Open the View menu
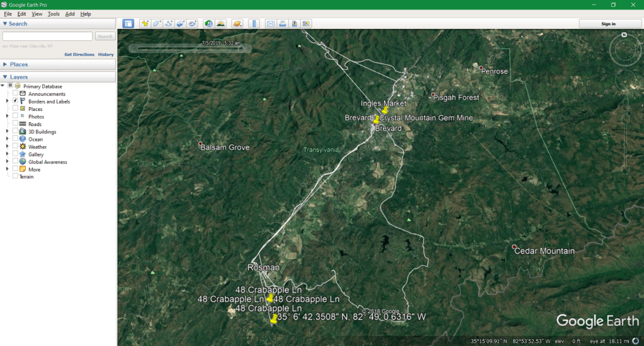Screen dimensions: 644x346 pos(37,14)
